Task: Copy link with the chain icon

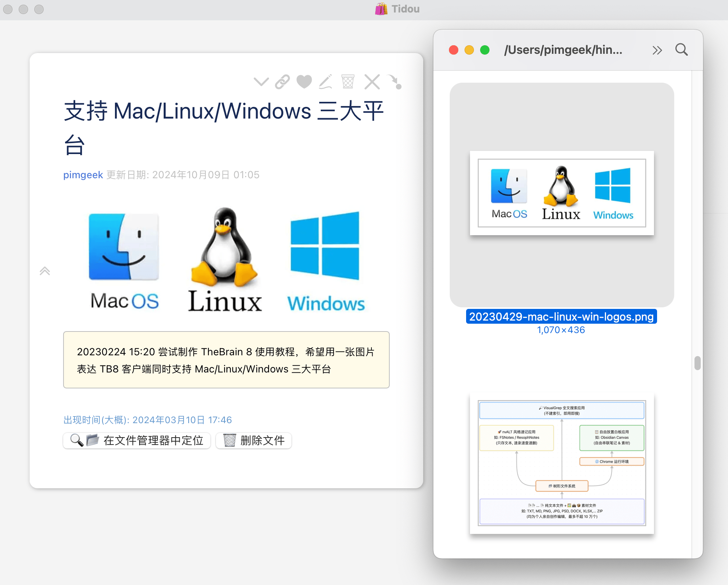Action: 283,82
